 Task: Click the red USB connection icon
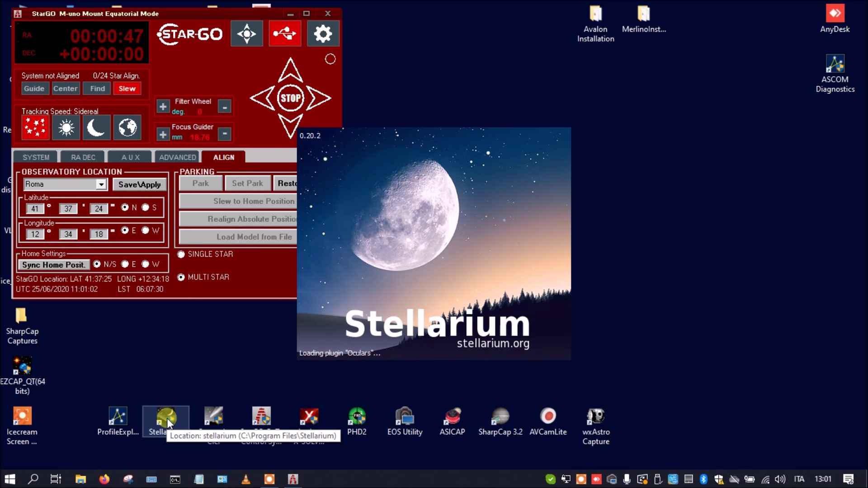285,33
